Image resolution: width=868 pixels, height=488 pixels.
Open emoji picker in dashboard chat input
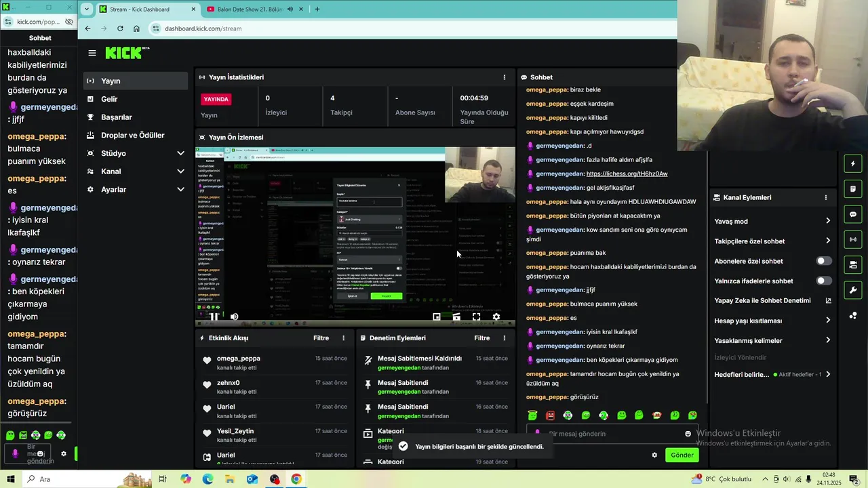coord(688,434)
